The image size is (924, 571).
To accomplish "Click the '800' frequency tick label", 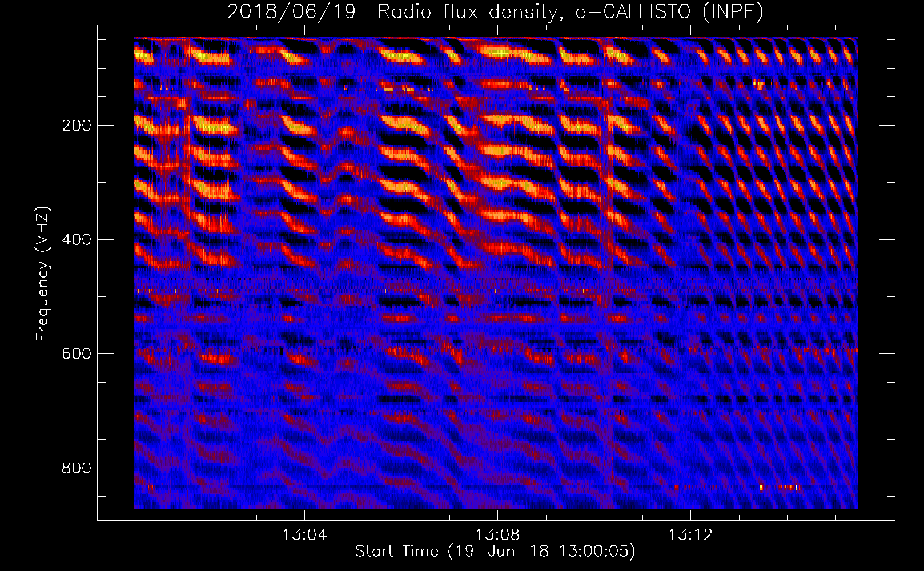I will (x=77, y=468).
